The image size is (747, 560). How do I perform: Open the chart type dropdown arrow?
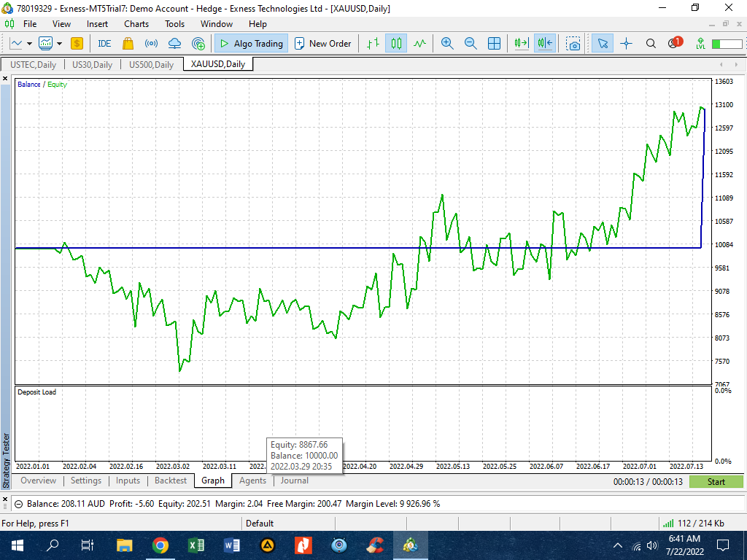pos(29,44)
